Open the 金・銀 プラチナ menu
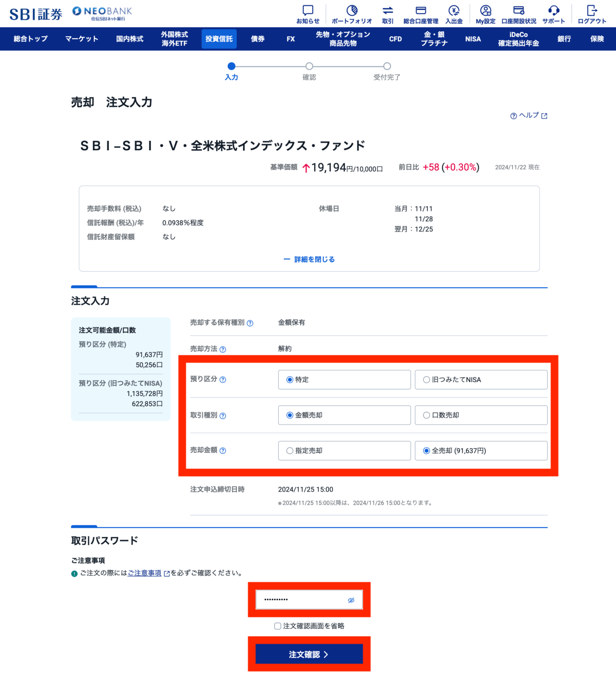The height and width of the screenshot is (673, 616). click(434, 39)
